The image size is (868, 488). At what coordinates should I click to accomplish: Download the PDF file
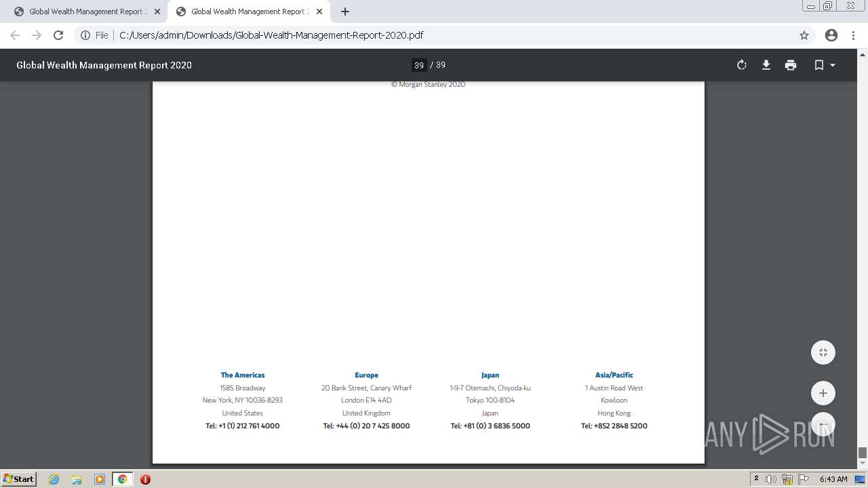[x=766, y=65]
